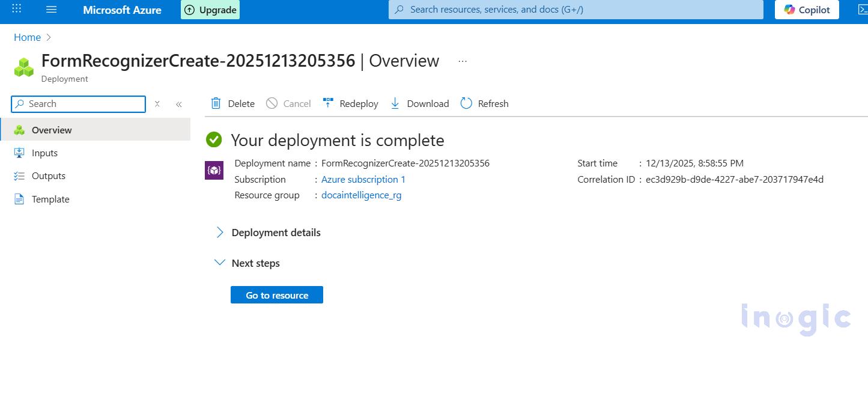Click the global search resources bar
This screenshot has height=399, width=868.
point(574,10)
